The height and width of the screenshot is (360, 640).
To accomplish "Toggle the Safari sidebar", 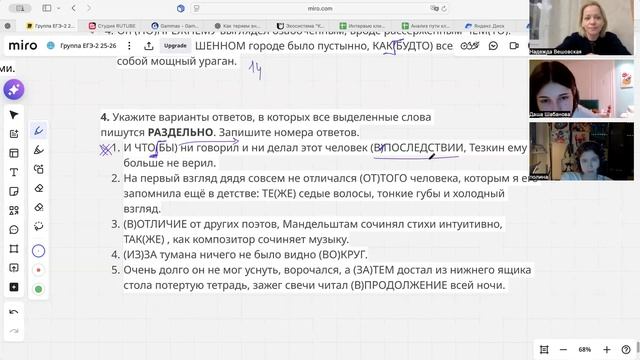I will 47,8.
